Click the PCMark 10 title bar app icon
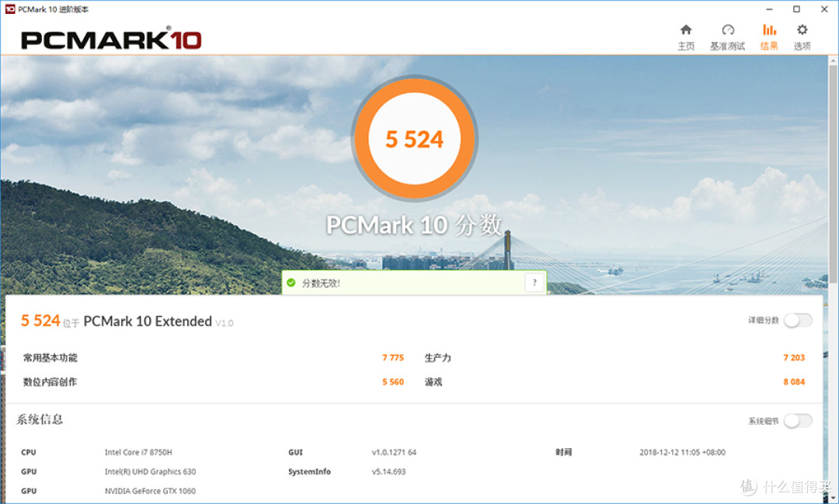The height and width of the screenshot is (504, 839). coord(9,9)
